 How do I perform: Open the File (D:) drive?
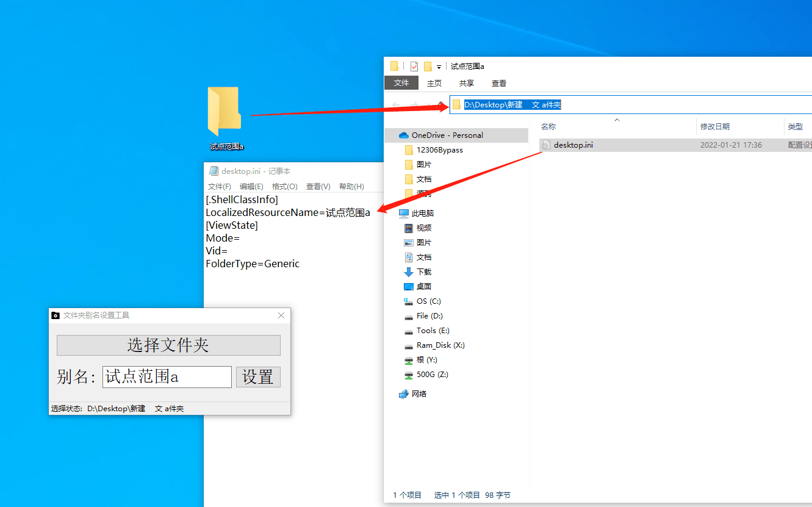pyautogui.click(x=429, y=316)
